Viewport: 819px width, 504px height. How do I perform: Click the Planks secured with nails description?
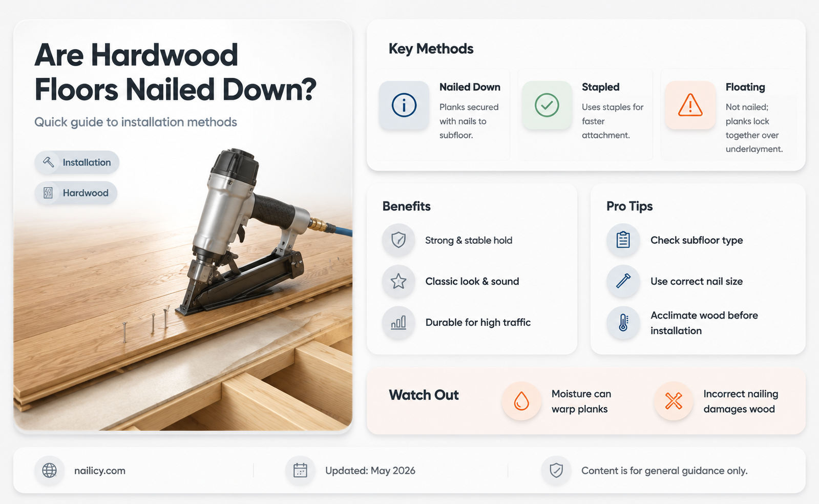(x=469, y=121)
